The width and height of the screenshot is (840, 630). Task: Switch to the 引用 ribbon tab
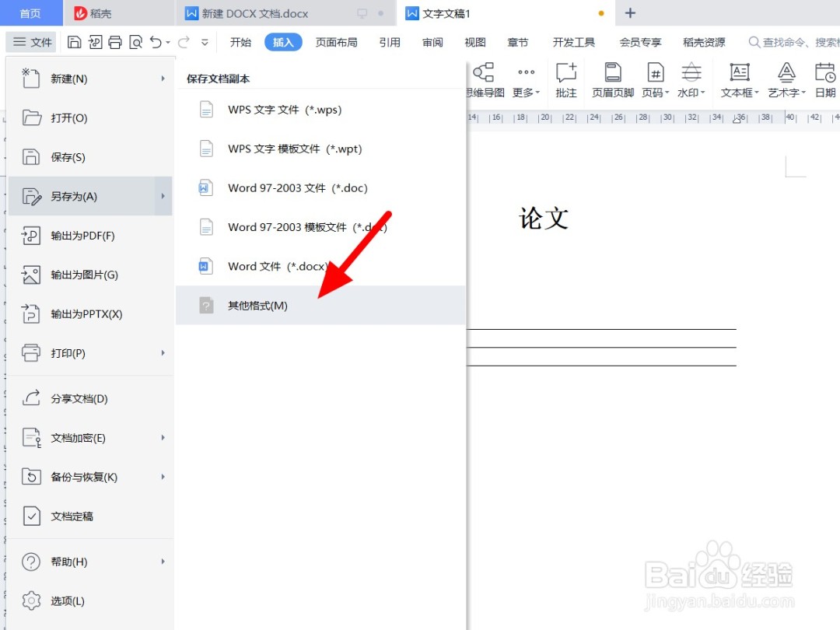(x=390, y=42)
